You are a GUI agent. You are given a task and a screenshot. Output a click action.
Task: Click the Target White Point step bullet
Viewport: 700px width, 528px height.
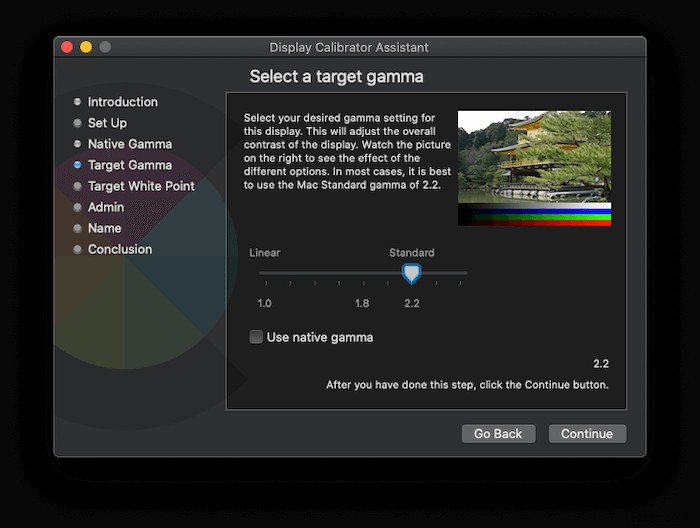(77, 186)
